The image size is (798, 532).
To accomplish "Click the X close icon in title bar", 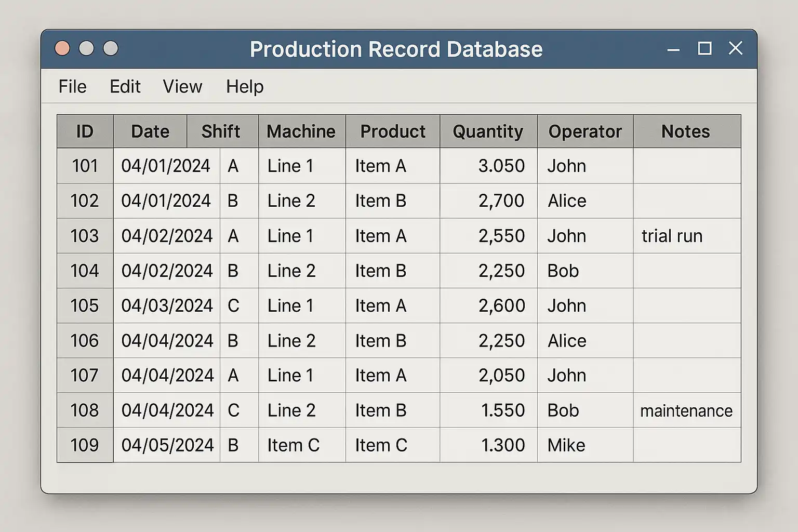I will (x=735, y=48).
